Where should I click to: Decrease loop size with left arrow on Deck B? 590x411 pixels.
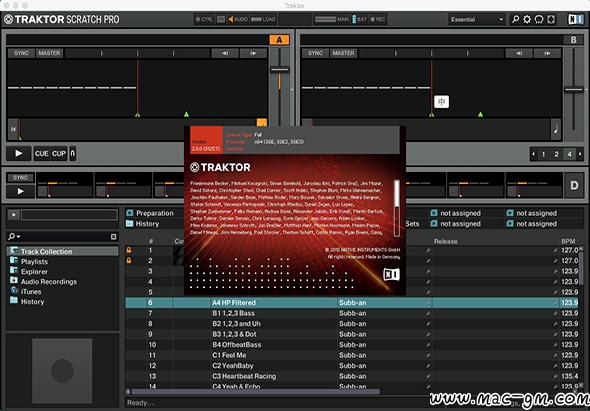coord(533,154)
